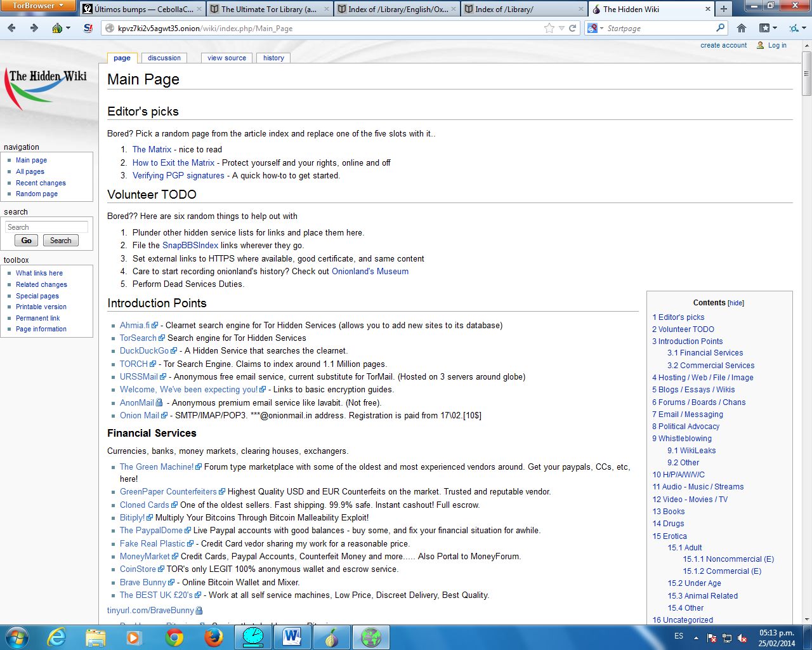Open the Vidalia globe taskbar icon
Screen dimensions: 812x650
[371, 637]
